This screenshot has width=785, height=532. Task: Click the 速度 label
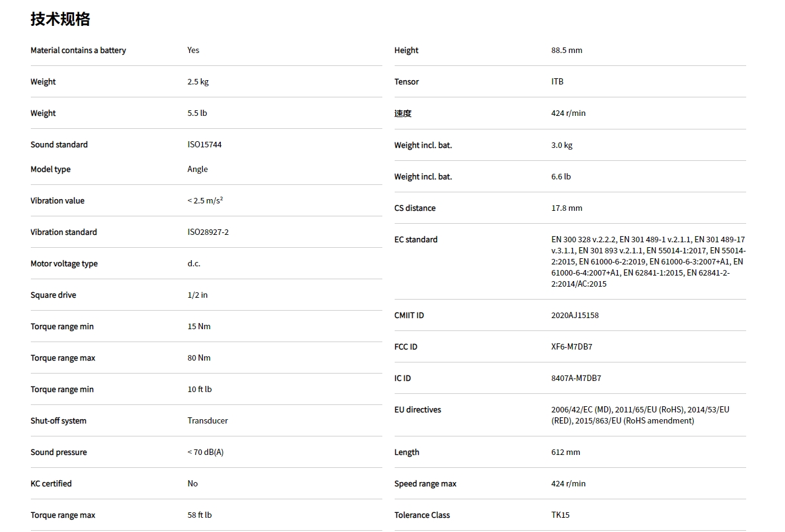coord(403,113)
